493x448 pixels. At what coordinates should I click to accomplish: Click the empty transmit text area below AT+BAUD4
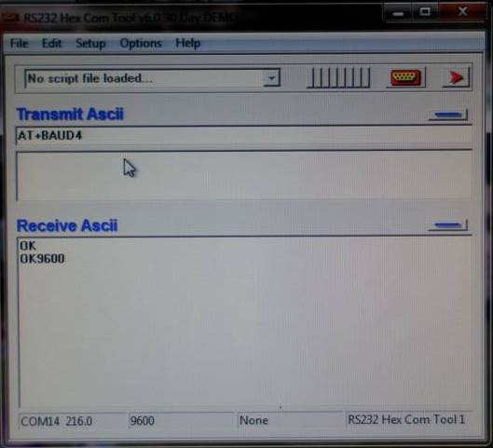[244, 176]
